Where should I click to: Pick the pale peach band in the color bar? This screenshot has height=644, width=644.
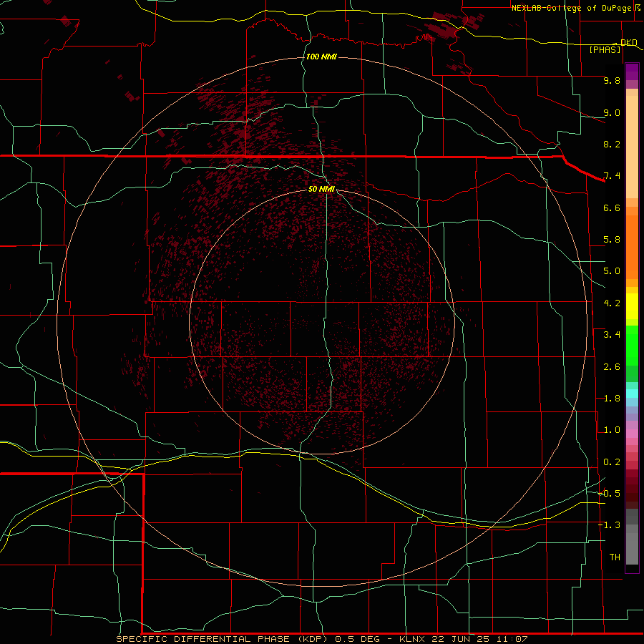coord(632,147)
